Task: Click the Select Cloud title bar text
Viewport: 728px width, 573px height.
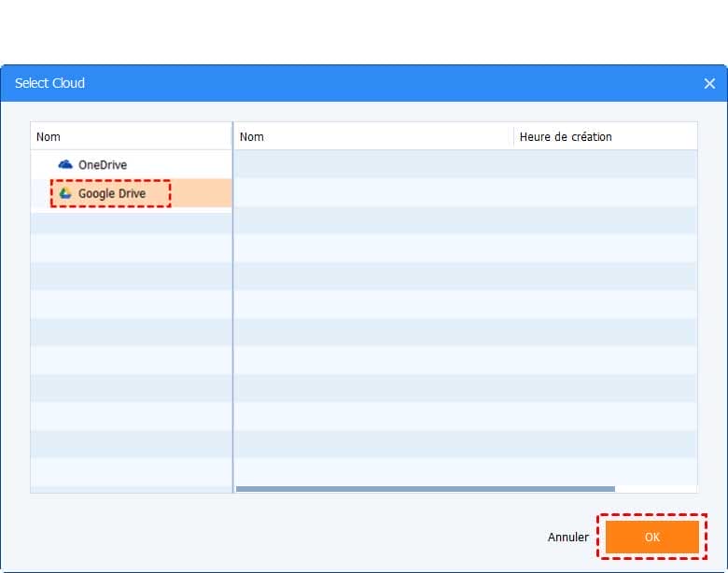Action: point(49,84)
